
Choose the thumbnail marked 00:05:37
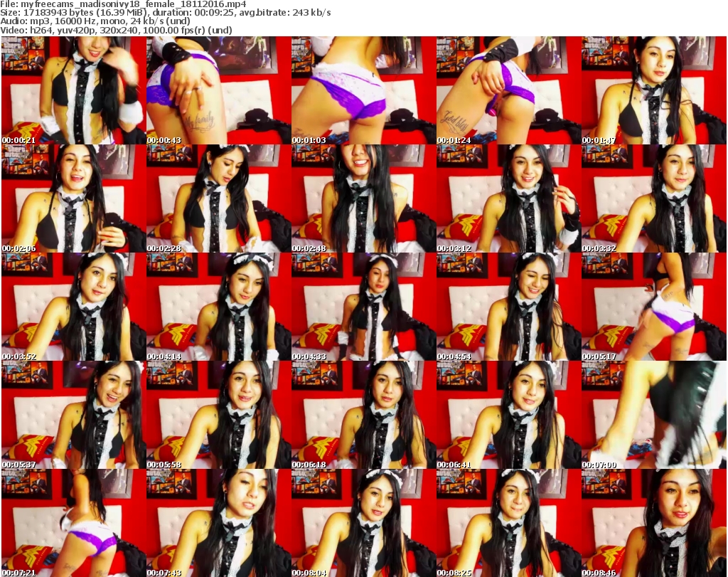tap(73, 415)
